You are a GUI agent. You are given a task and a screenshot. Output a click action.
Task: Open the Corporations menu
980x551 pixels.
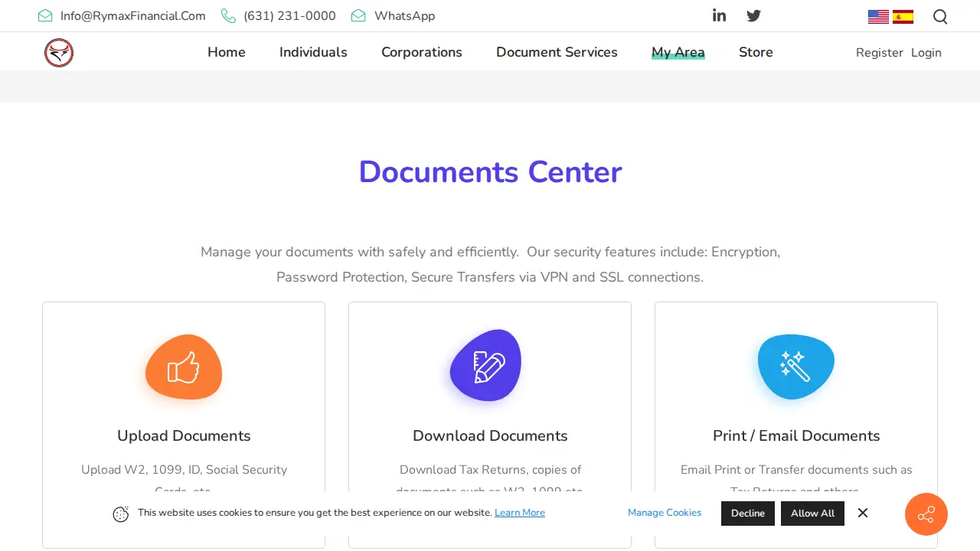(x=422, y=52)
